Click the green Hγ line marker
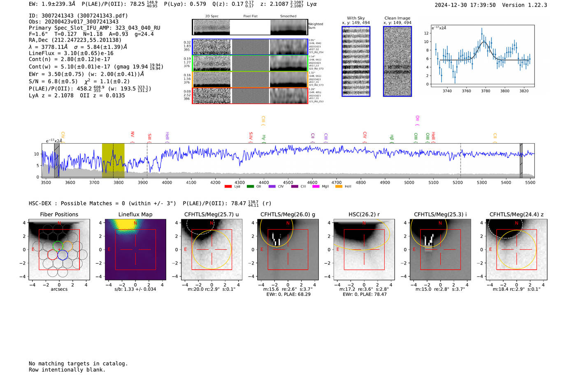Viewport: 576px width, 392px height. [x=264, y=139]
